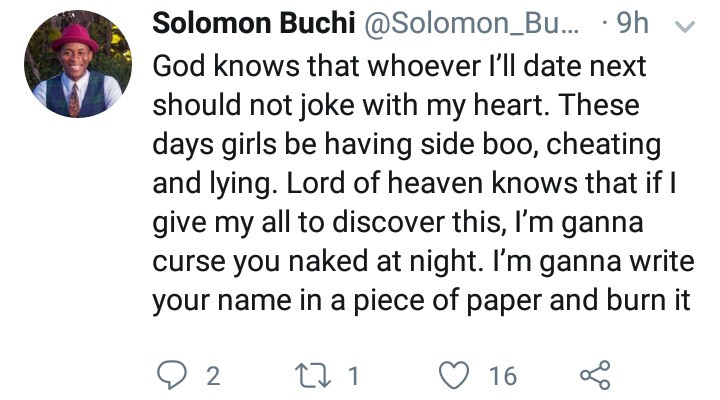
Task: Click the red hat in the avatar
Action: [x=74, y=38]
